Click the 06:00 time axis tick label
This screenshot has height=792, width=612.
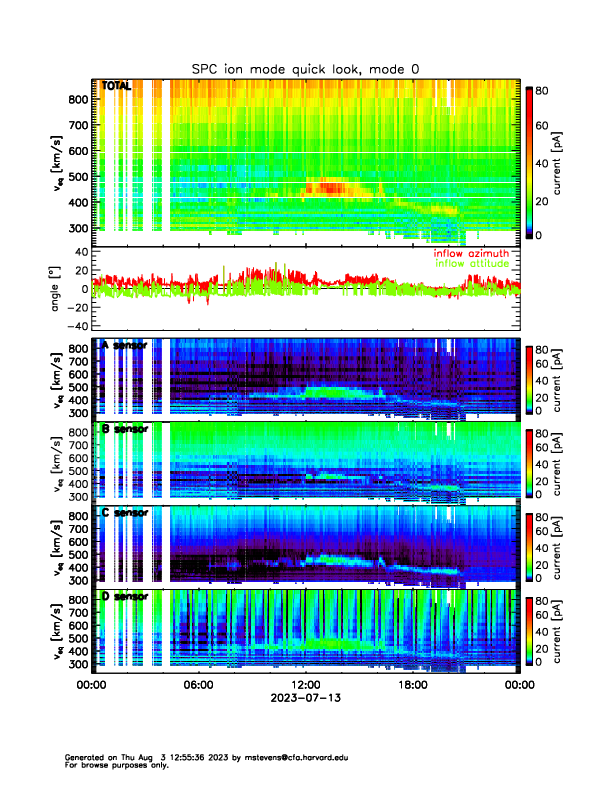[x=198, y=685]
